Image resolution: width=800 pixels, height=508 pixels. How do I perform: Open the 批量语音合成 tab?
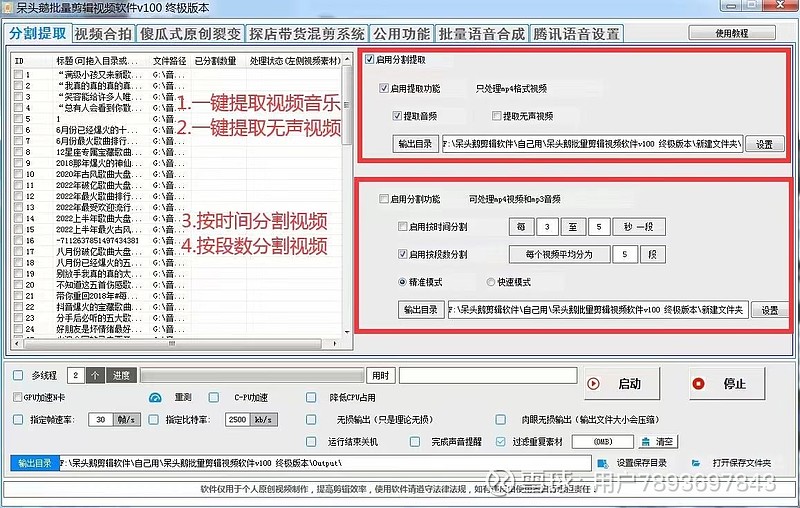click(481, 34)
